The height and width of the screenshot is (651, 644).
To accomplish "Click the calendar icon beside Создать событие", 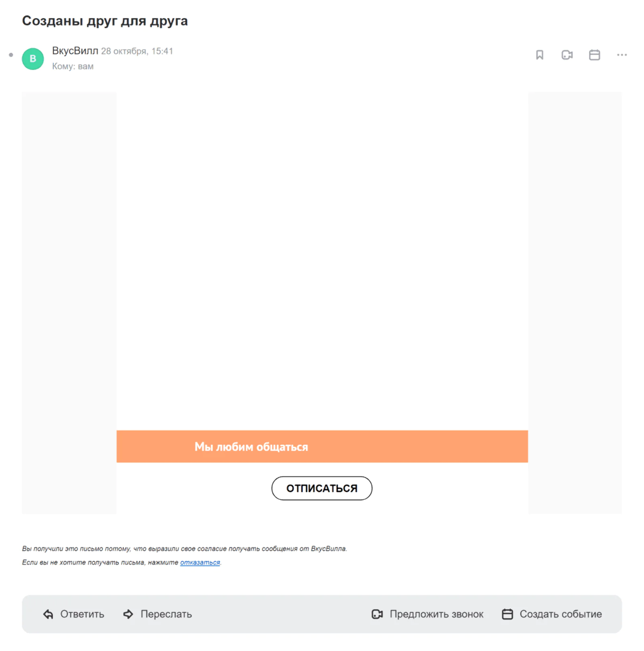I will click(x=507, y=614).
